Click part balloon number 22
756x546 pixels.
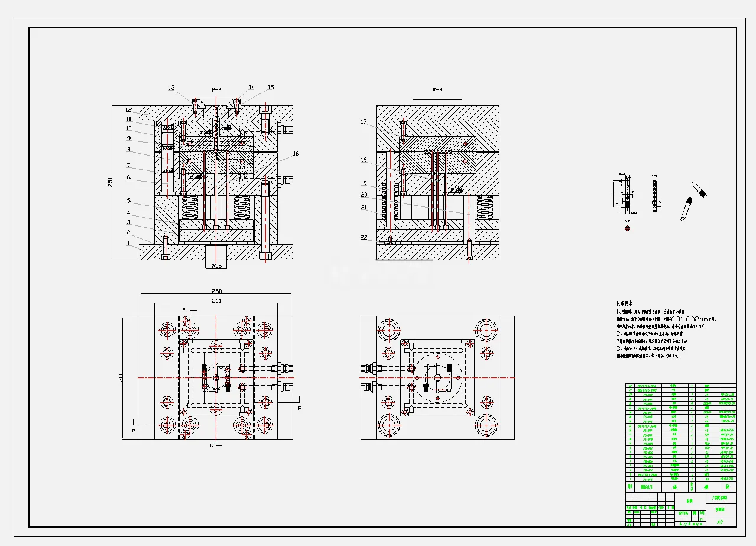364,237
